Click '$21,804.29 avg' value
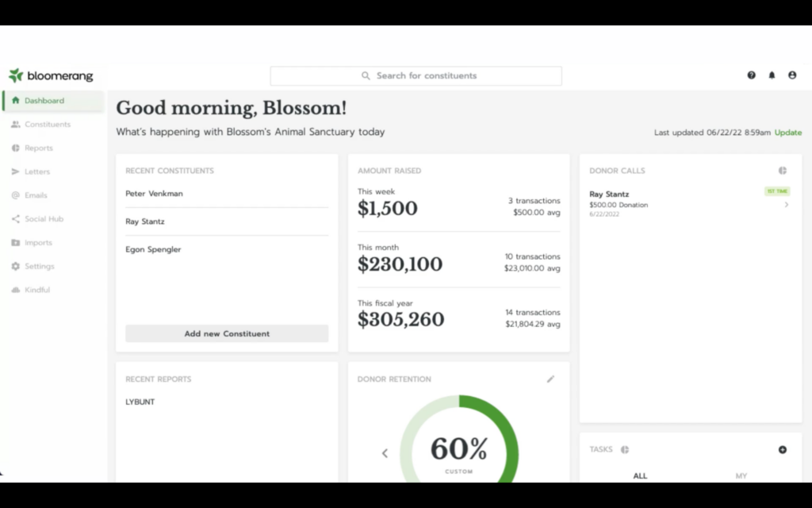 pyautogui.click(x=533, y=324)
